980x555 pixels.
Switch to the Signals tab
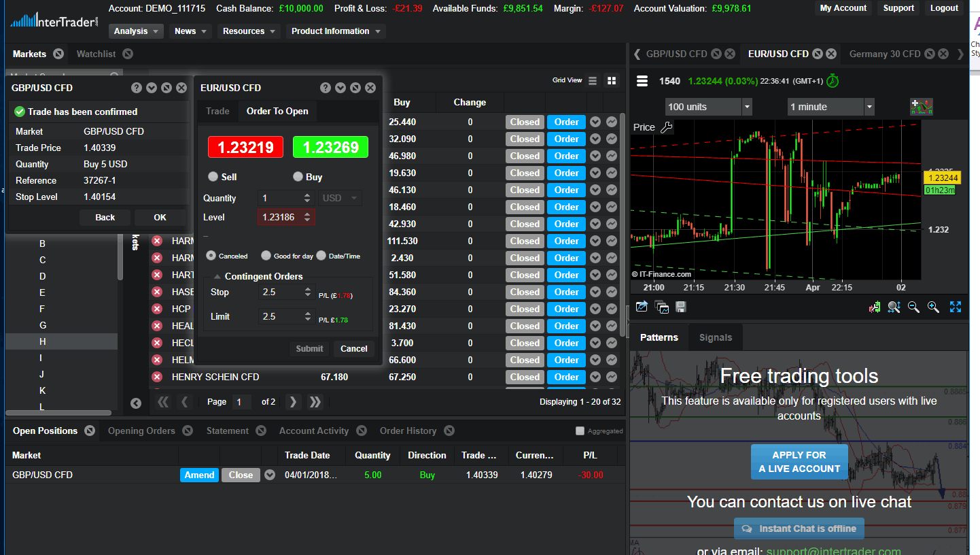pos(716,337)
